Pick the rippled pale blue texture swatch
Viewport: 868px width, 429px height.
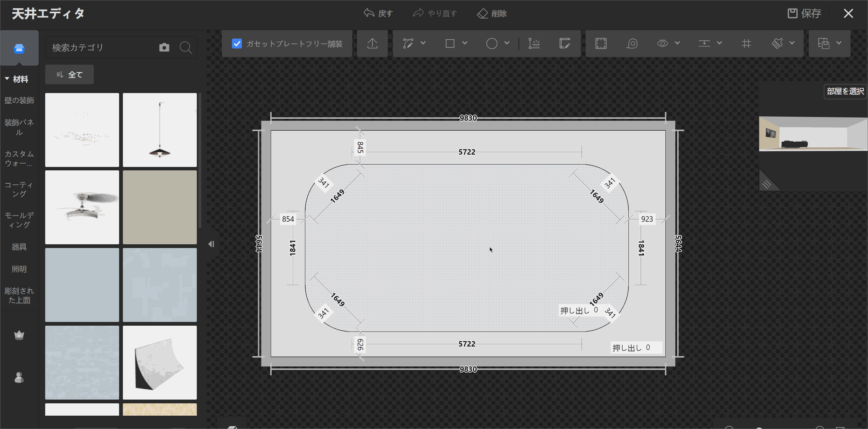pos(82,363)
